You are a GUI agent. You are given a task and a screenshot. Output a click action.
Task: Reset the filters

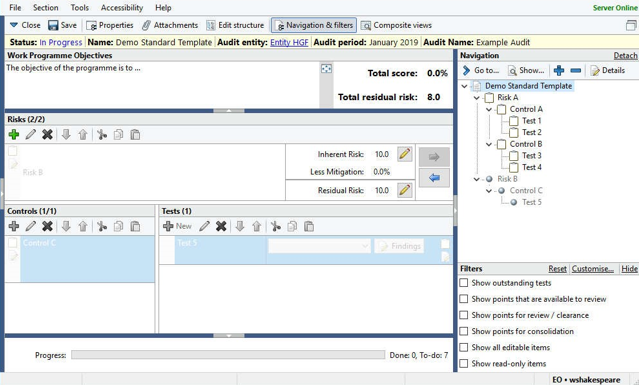557,269
